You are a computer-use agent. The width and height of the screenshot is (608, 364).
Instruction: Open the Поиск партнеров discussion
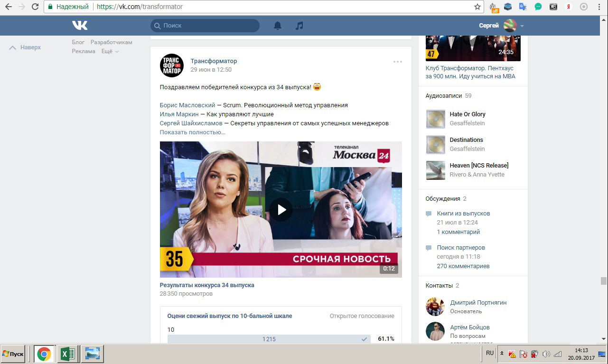point(461,248)
